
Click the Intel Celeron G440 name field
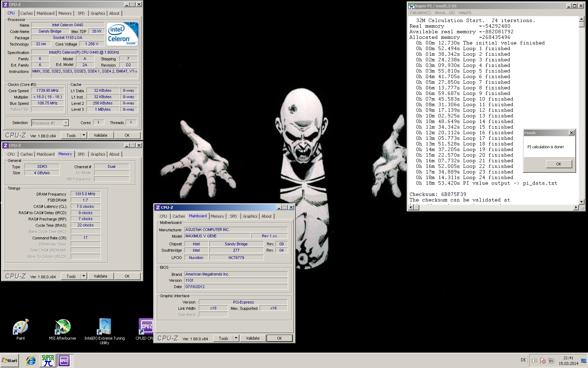pos(68,25)
